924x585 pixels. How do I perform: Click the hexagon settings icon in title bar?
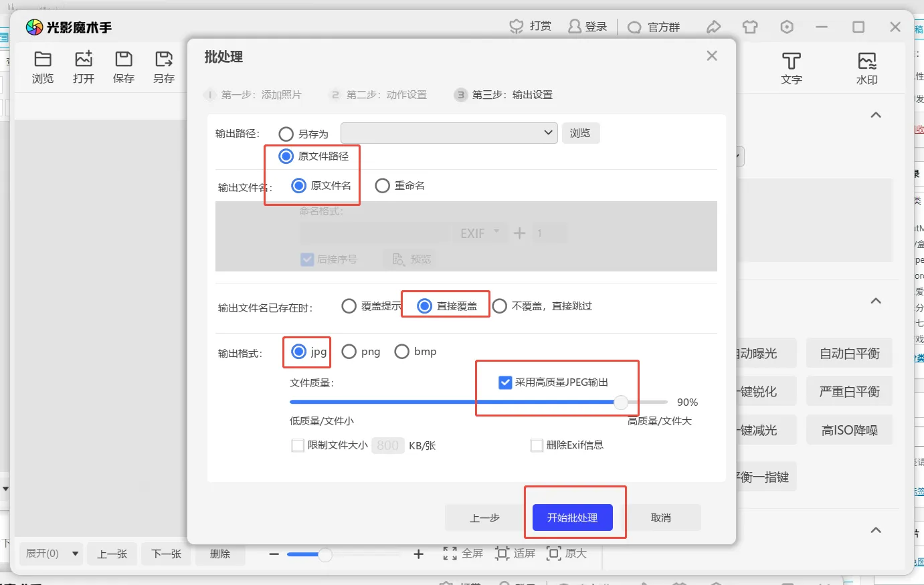click(787, 27)
